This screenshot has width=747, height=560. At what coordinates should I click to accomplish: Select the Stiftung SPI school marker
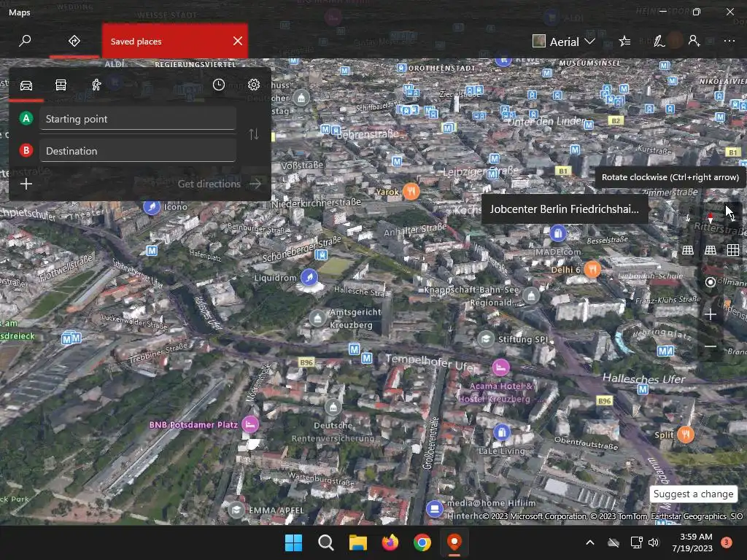coord(486,338)
